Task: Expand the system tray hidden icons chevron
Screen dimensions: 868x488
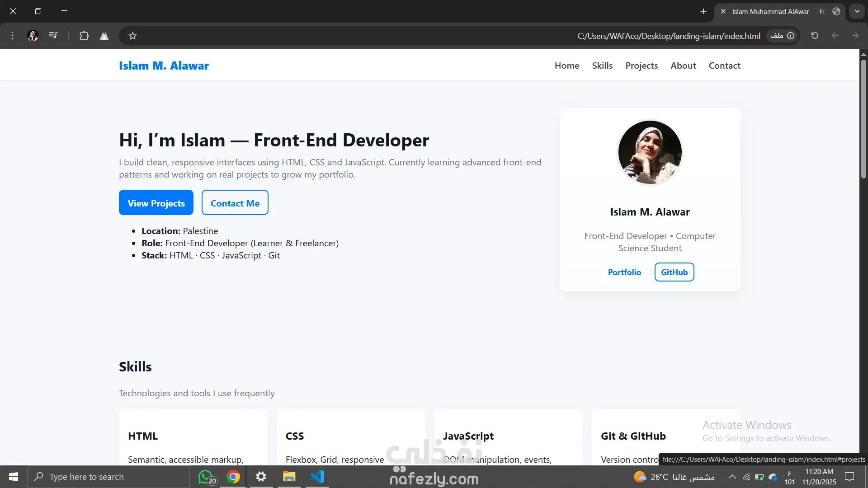Action: (x=732, y=477)
